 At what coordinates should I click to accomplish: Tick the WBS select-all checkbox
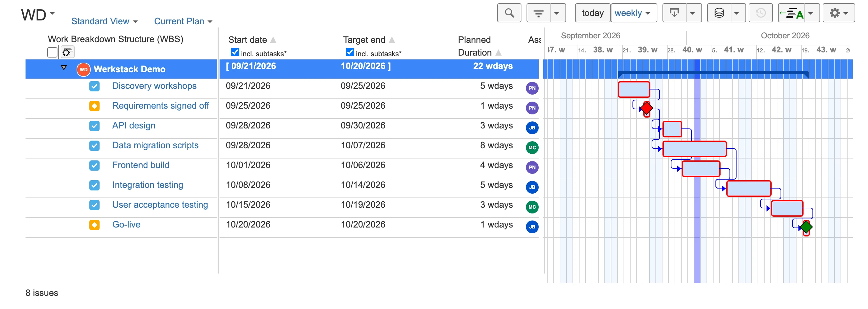[52, 53]
